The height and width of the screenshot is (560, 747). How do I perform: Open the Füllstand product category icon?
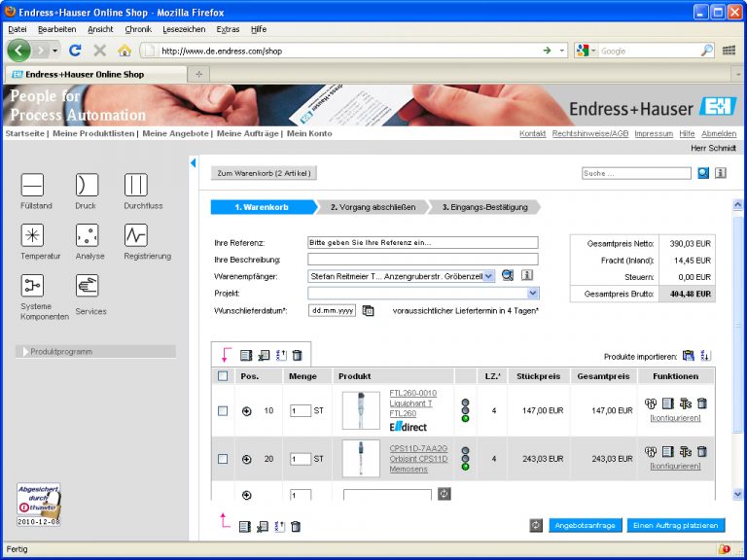[32, 185]
